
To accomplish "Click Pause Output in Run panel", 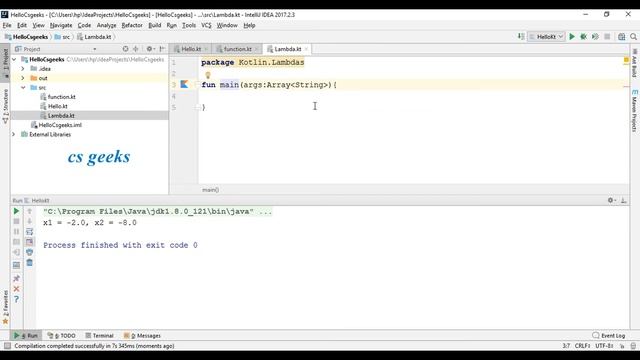I will pyautogui.click(x=16, y=231).
